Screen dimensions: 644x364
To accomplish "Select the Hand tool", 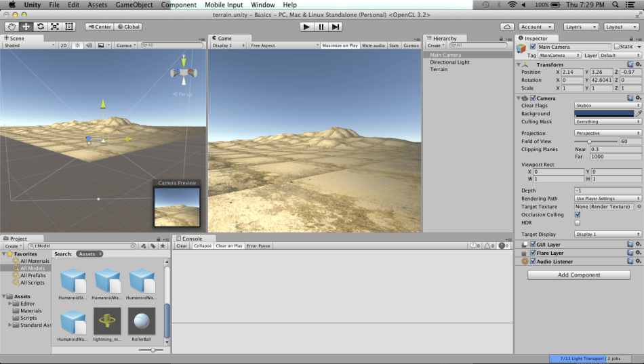I will tap(12, 26).
